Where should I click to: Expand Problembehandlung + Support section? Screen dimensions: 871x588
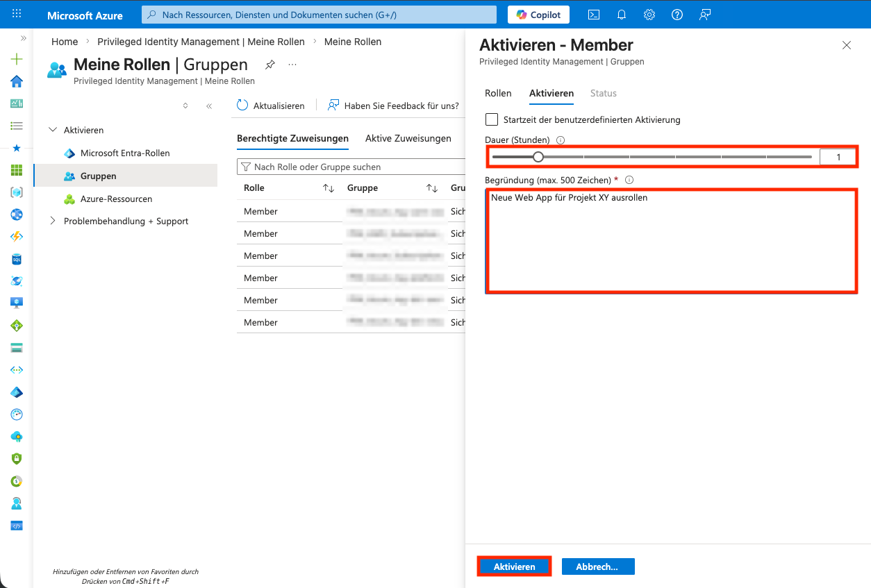(53, 221)
